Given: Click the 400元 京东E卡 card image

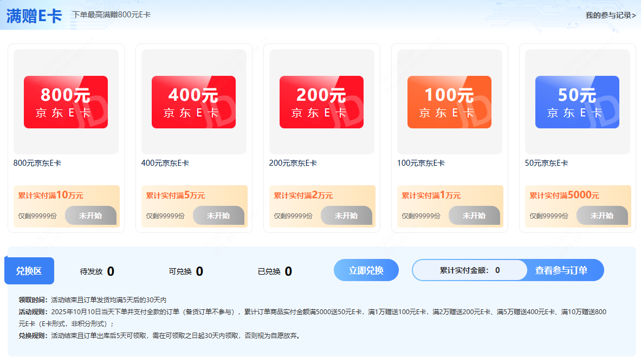Looking at the screenshot, I should (x=193, y=102).
